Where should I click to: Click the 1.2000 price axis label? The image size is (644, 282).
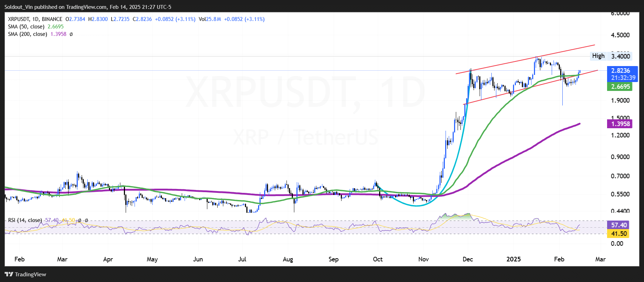click(x=620, y=135)
